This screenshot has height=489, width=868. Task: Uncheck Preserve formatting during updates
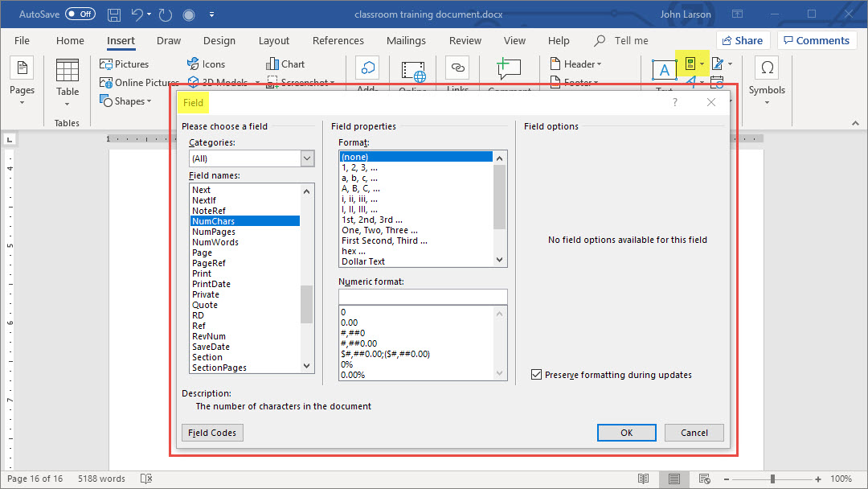[x=536, y=375]
